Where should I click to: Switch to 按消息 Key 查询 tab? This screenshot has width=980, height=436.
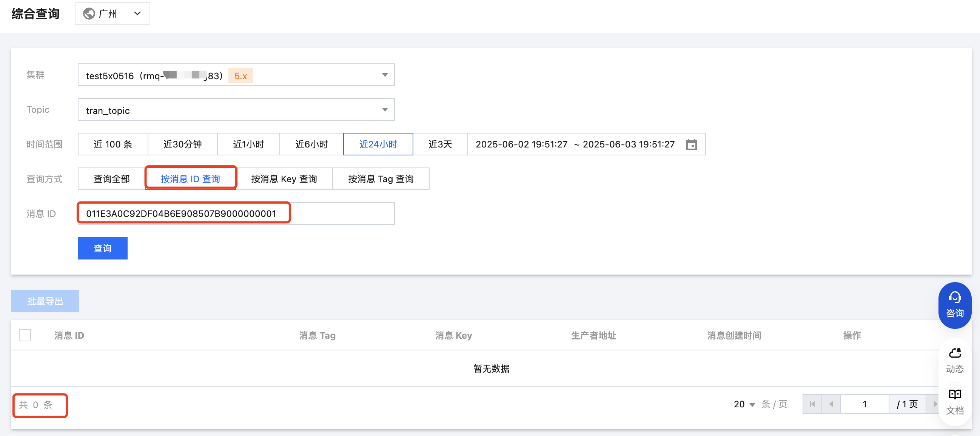pos(284,179)
